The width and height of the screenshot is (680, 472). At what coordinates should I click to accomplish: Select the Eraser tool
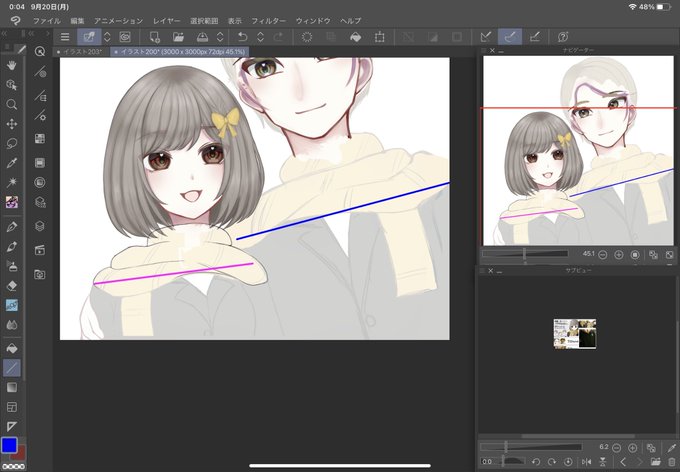point(12,285)
